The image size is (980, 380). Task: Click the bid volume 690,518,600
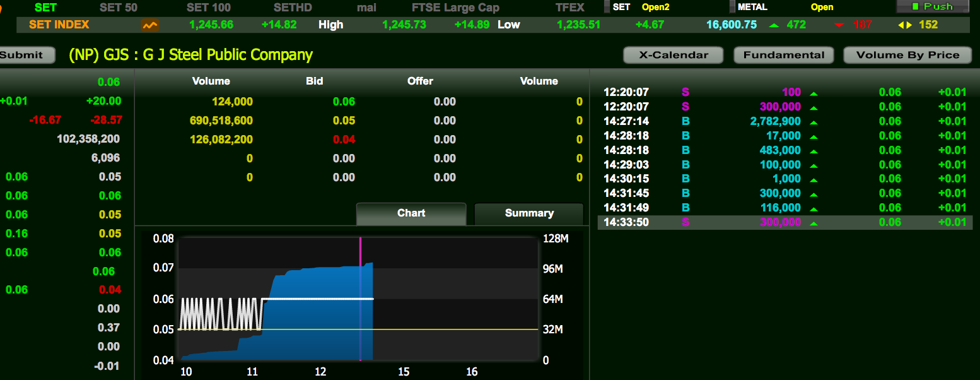tap(221, 121)
